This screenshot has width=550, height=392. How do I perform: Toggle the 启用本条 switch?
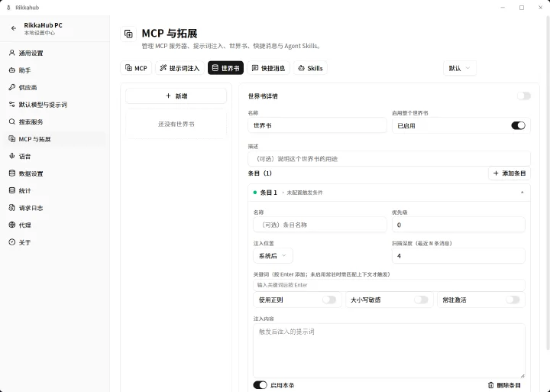click(260, 385)
